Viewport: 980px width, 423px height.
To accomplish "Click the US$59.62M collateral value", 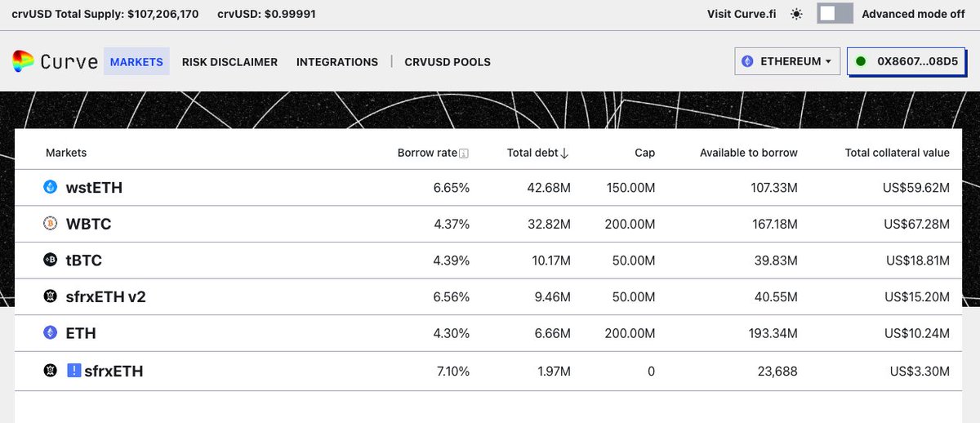I will (x=917, y=188).
